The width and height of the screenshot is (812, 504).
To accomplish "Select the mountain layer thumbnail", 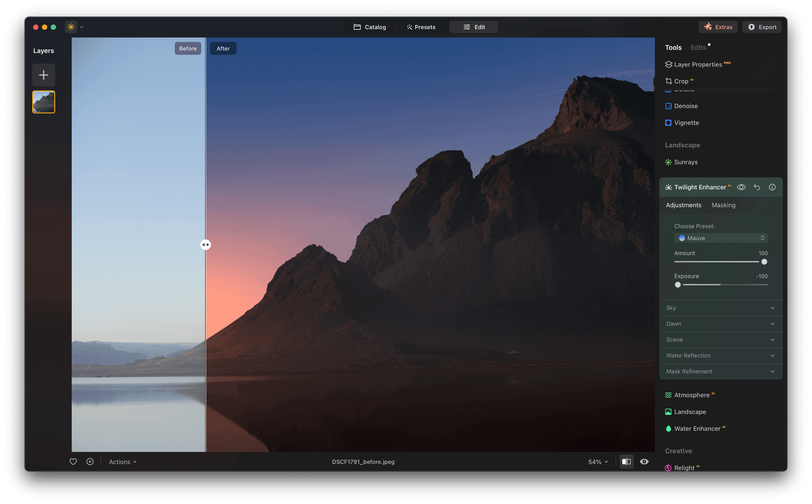I will click(43, 102).
